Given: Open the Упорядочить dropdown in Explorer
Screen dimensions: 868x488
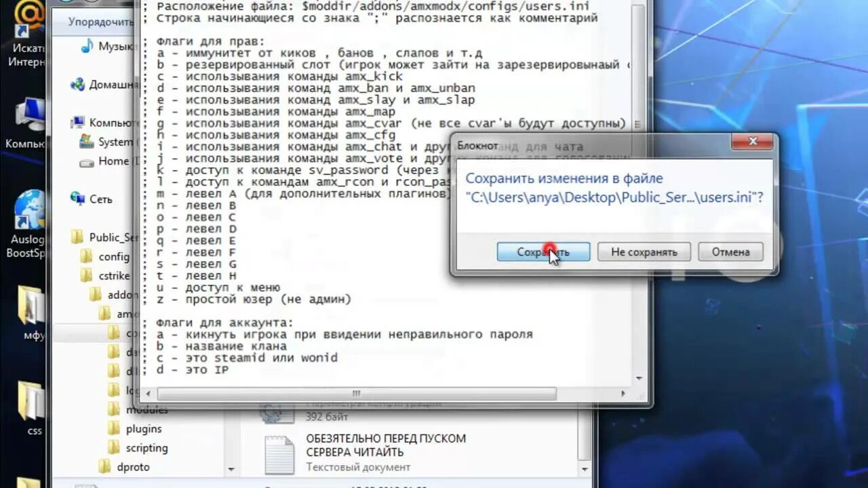Looking at the screenshot, I should point(102,22).
